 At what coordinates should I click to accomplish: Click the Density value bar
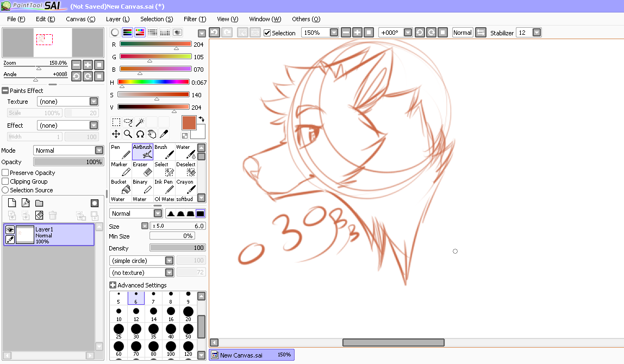(178, 248)
